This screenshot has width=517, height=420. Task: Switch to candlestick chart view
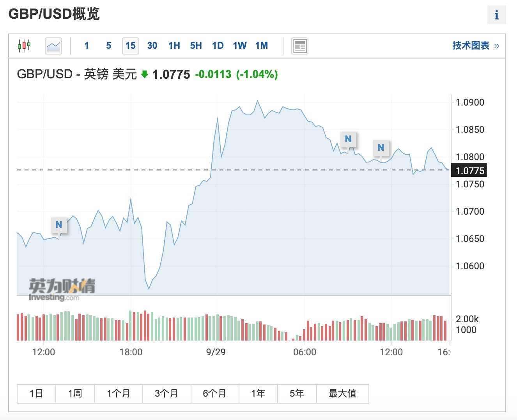24,46
